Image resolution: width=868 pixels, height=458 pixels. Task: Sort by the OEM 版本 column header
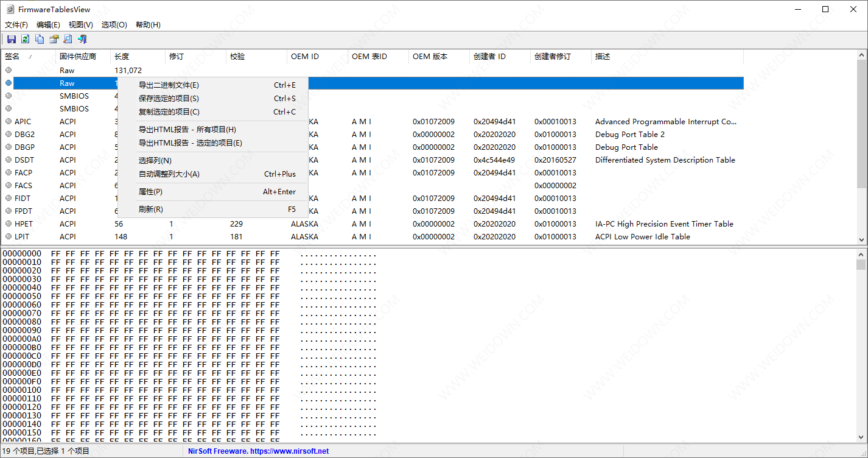[x=439, y=57]
